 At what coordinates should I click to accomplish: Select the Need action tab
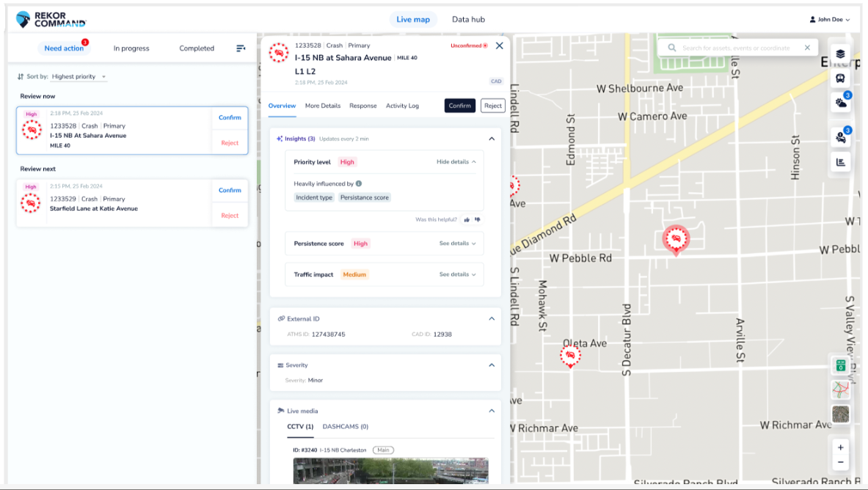tap(64, 48)
